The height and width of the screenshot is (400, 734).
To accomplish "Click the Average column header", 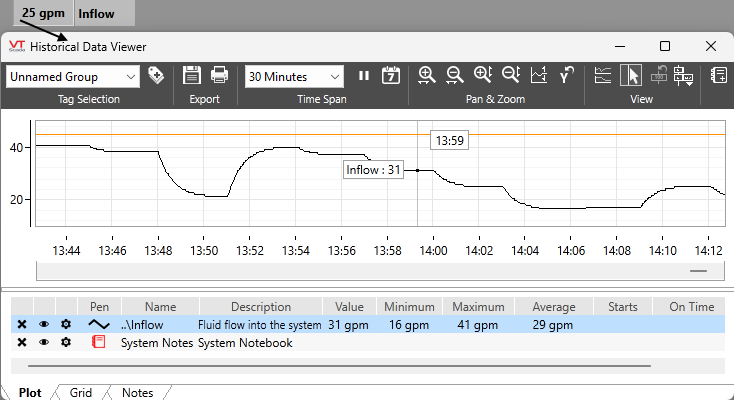I will coord(554,307).
